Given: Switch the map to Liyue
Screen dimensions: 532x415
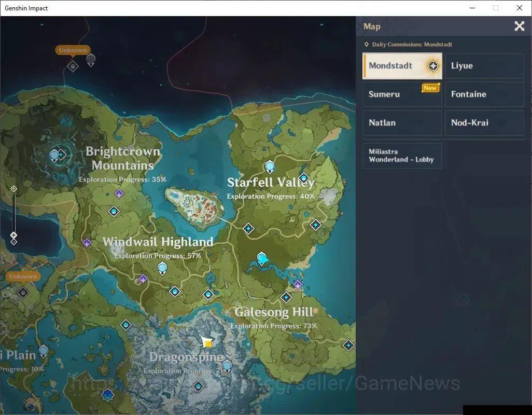Looking at the screenshot, I should [x=484, y=66].
